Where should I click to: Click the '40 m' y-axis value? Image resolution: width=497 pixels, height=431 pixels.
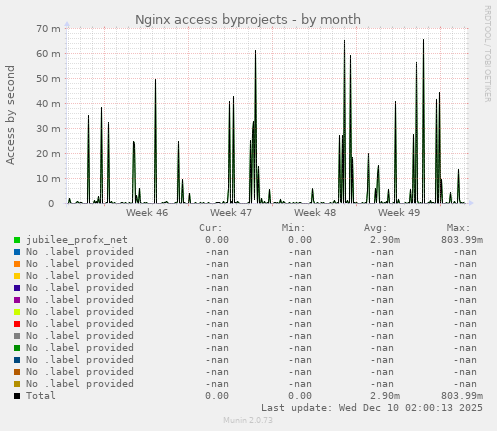[48, 104]
